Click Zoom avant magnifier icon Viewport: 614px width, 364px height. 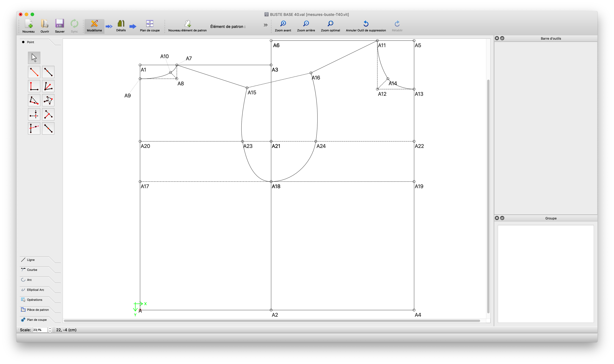[x=283, y=24]
